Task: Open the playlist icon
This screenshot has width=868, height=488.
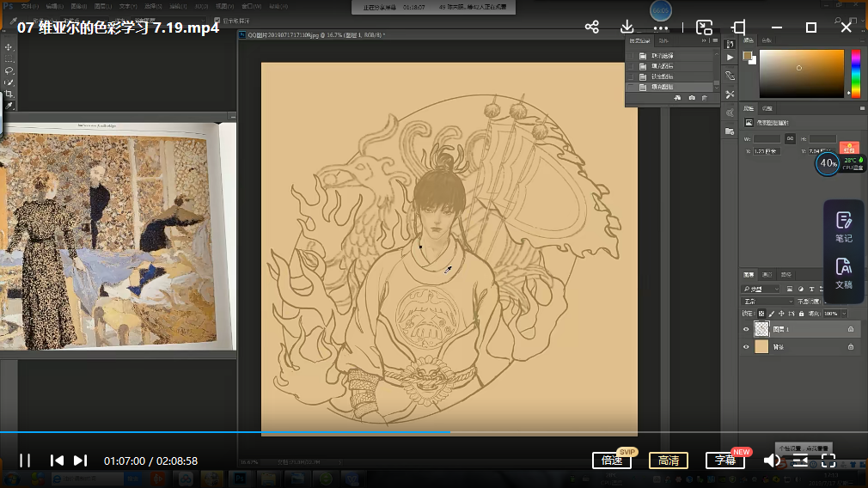Action: pos(800,461)
